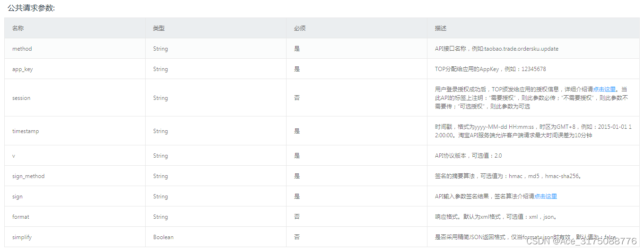Click String type in the sign_method row
Image resolution: width=644 pixels, height=250 pixels.
160,176
